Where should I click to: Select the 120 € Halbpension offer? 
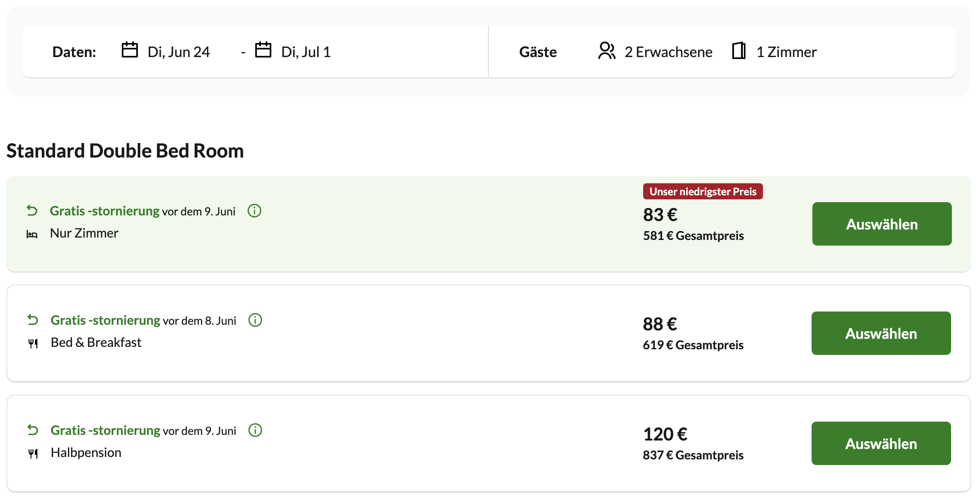(x=881, y=443)
